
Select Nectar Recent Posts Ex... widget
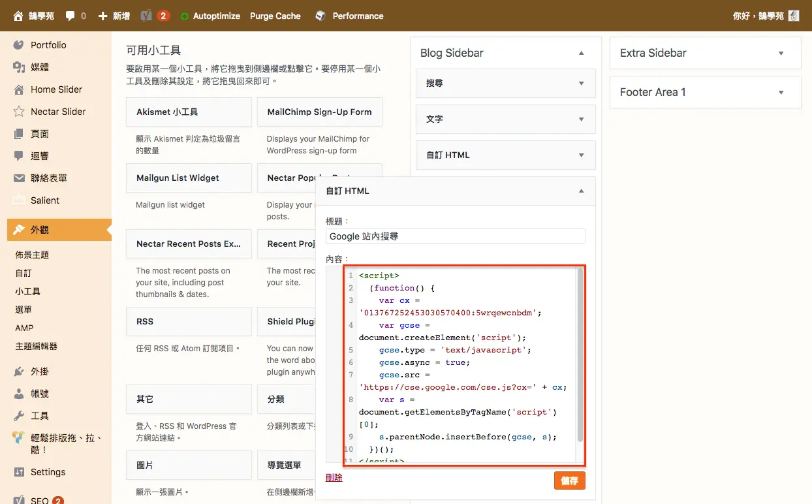tap(189, 244)
